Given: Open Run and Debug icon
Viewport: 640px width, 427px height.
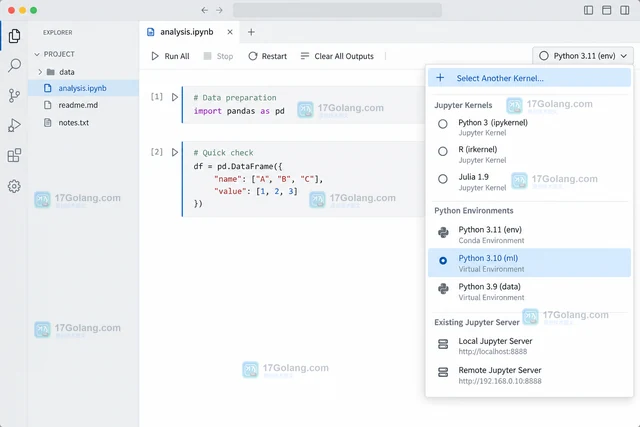Looking at the screenshot, I should 14,125.
